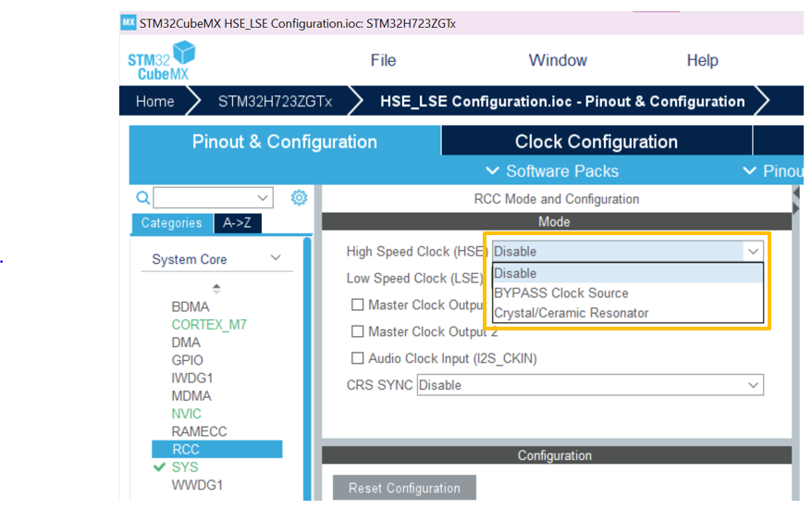Select DMA in the peripheral list
The image size is (812, 510).
point(186,342)
